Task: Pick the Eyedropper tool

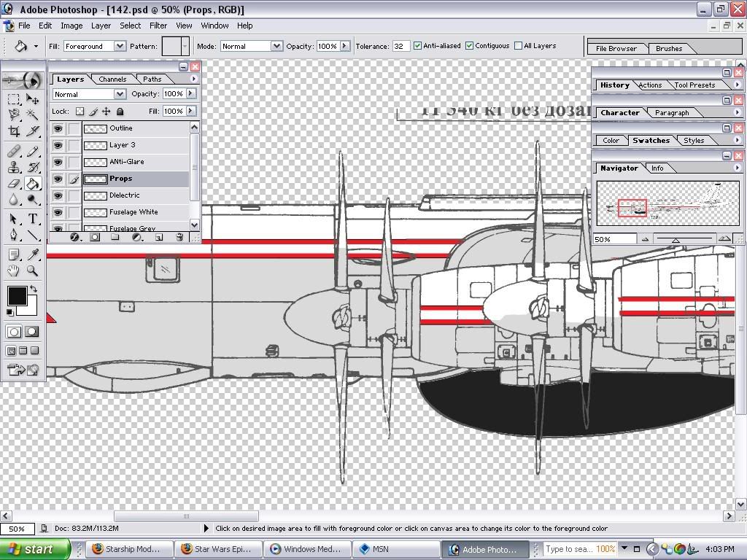Action: (32, 254)
